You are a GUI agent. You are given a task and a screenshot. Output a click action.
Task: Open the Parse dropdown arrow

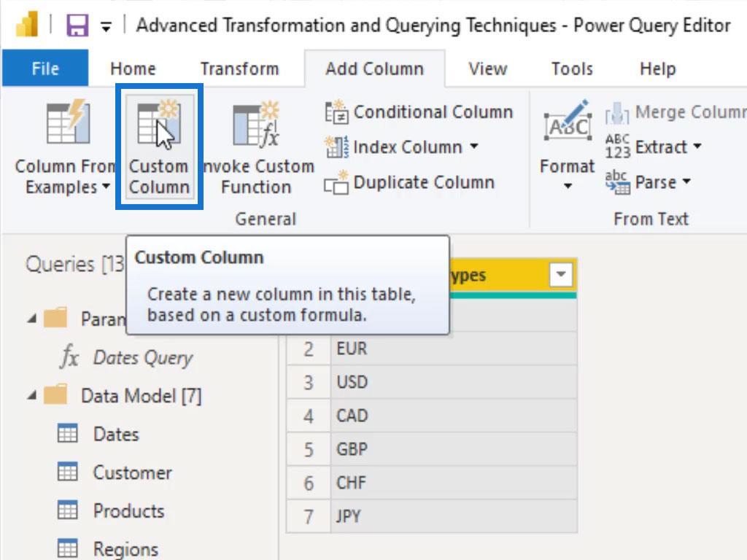(686, 182)
